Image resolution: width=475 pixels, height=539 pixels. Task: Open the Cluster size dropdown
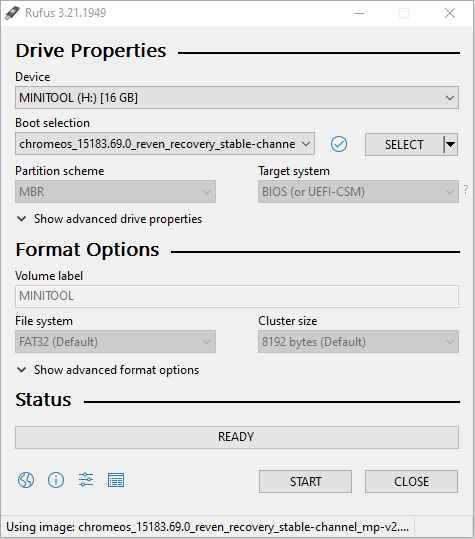(x=358, y=342)
